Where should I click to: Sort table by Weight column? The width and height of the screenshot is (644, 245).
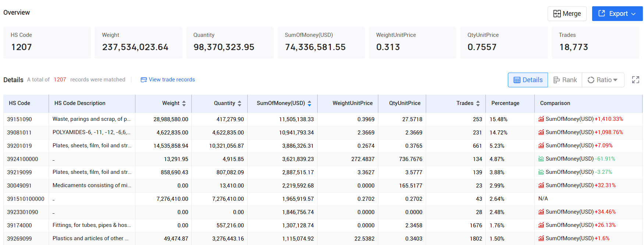184,104
